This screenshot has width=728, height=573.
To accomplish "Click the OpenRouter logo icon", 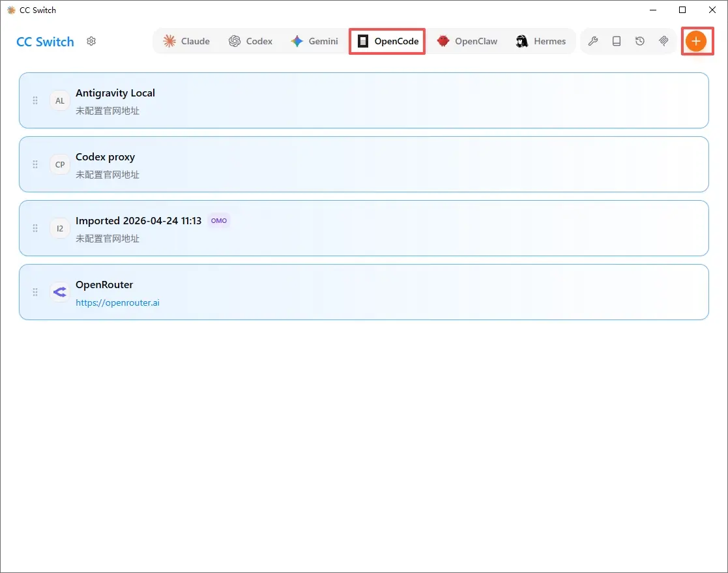I will click(60, 292).
